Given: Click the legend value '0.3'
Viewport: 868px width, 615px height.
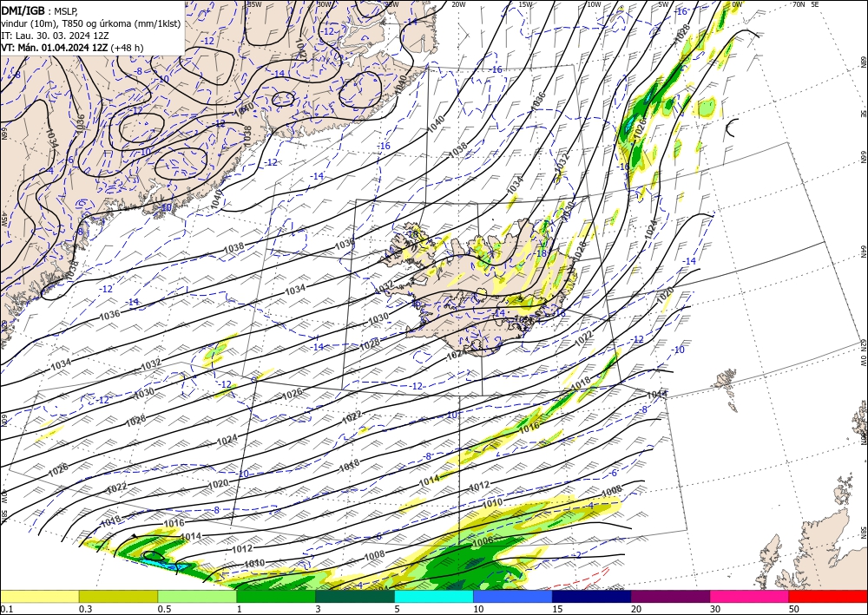Looking at the screenshot, I should click(x=85, y=609).
